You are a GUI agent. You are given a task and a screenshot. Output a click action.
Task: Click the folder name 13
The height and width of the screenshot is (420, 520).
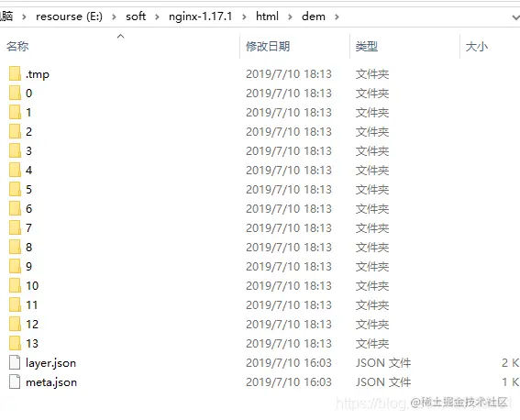point(32,343)
